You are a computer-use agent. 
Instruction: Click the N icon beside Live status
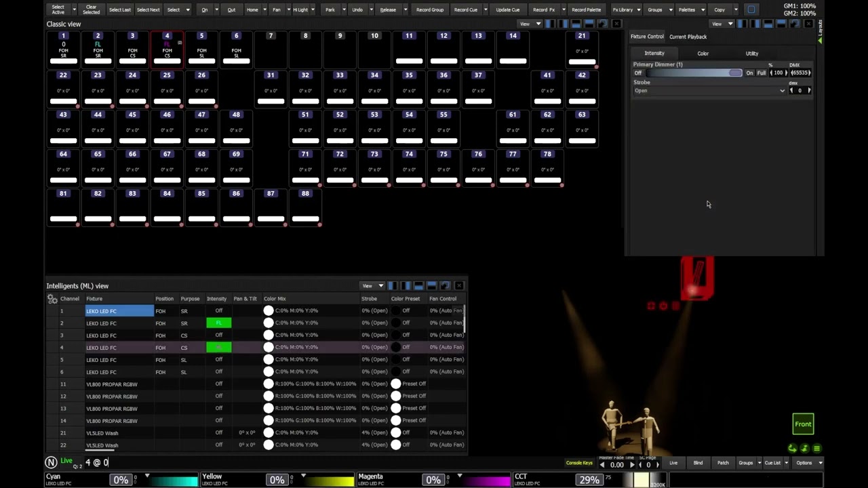(x=51, y=462)
